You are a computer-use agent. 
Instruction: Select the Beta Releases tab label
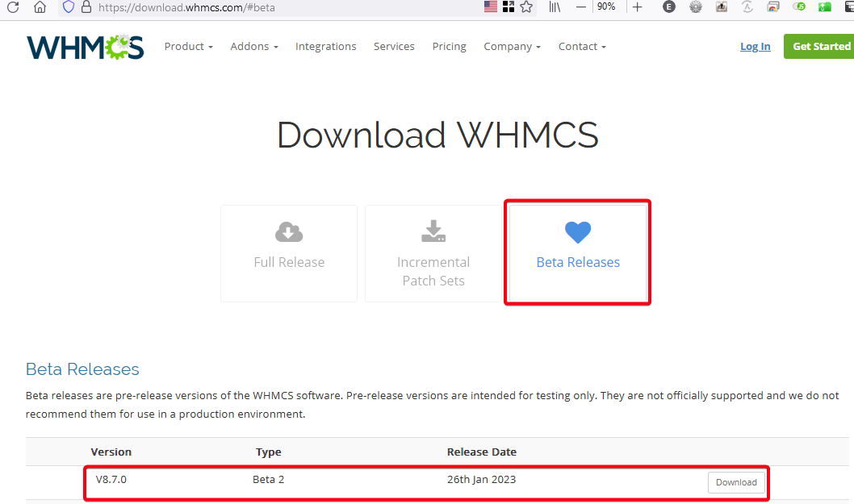[x=578, y=262]
